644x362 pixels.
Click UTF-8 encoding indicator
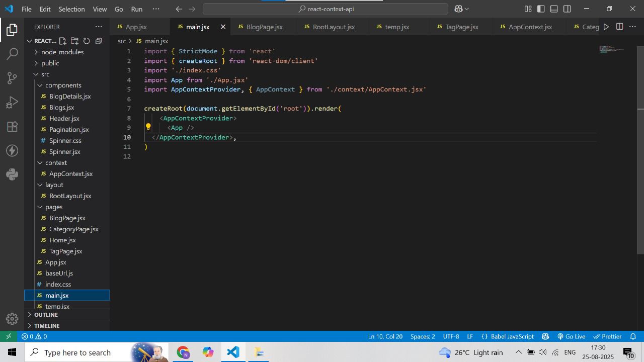coord(451,336)
